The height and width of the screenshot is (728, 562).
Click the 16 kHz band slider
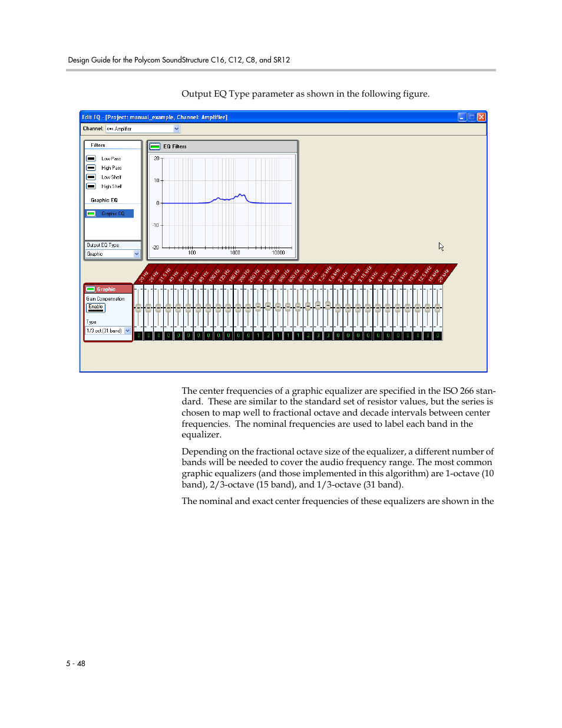pyautogui.click(x=428, y=307)
